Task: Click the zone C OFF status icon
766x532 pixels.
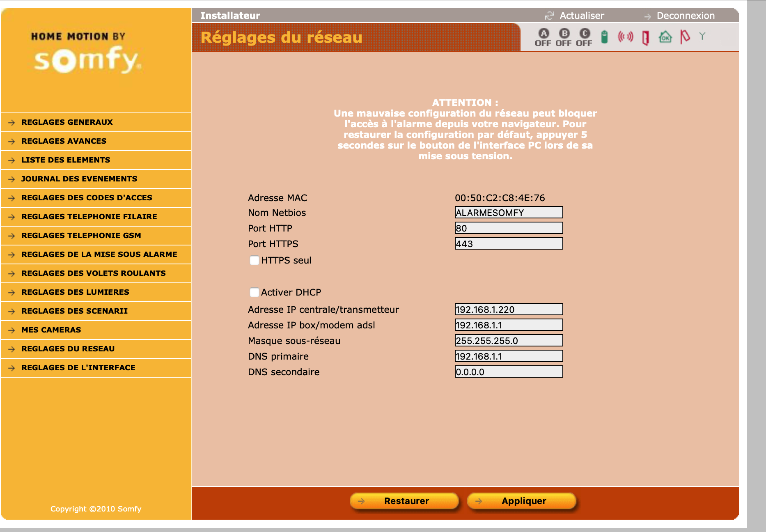Action: pyautogui.click(x=584, y=37)
